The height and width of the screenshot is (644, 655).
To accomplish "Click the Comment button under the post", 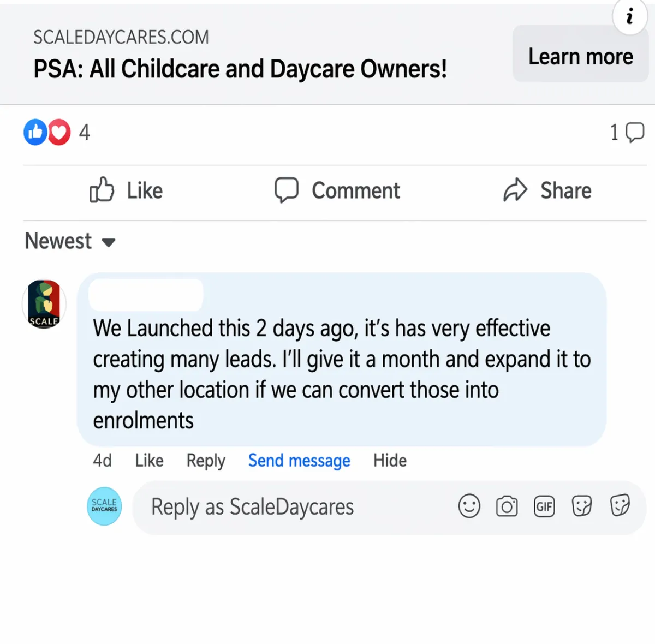I will [337, 190].
